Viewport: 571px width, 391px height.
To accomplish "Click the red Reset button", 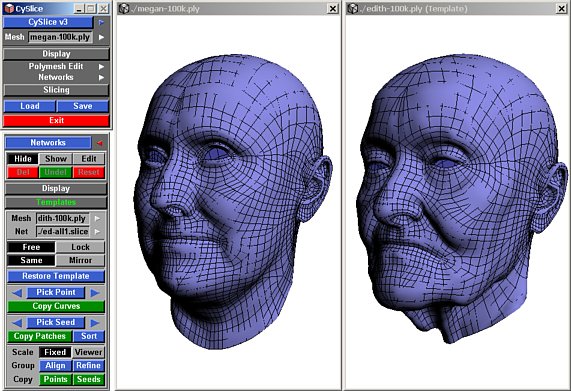I will coord(89,172).
